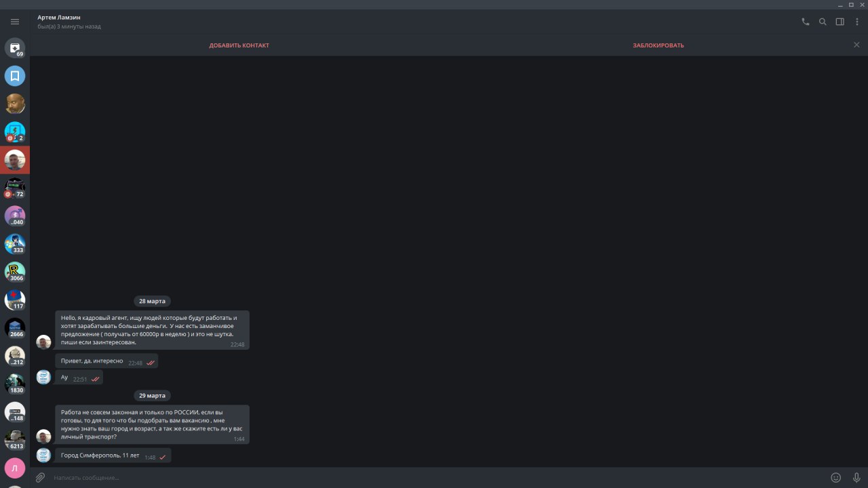
Task: Search in this chat
Action: pyautogui.click(x=823, y=22)
